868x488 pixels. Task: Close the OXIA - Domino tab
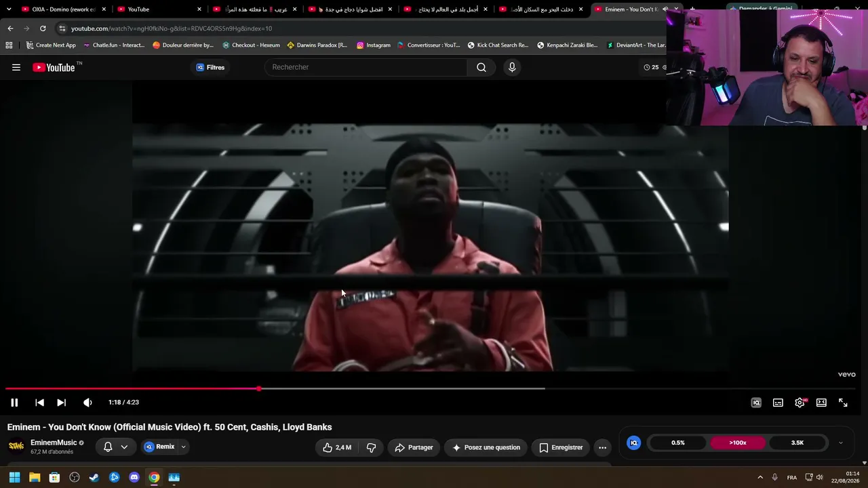tap(104, 9)
